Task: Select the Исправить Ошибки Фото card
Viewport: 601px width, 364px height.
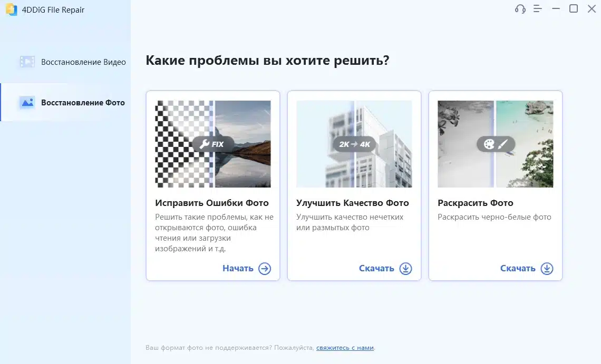Action: (212, 185)
